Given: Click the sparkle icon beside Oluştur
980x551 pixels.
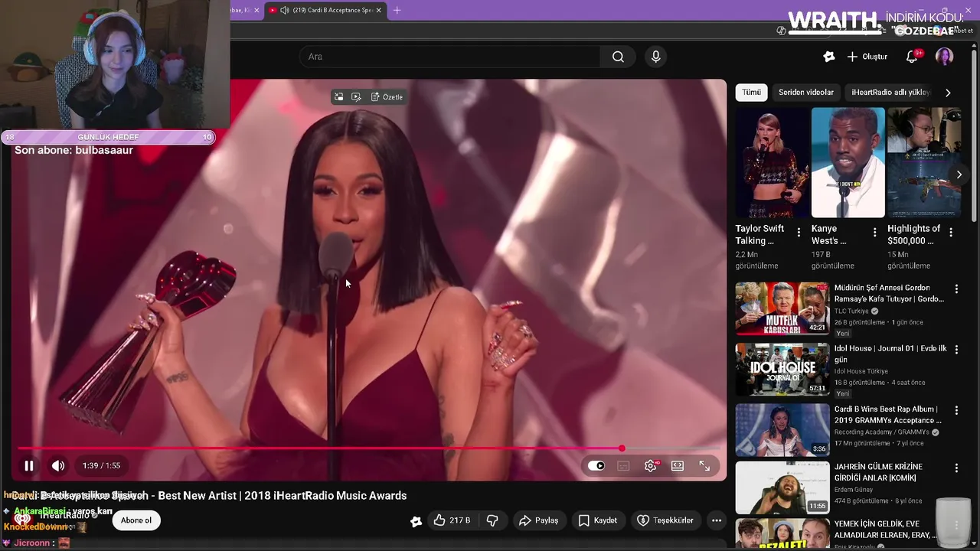Looking at the screenshot, I should (828, 57).
